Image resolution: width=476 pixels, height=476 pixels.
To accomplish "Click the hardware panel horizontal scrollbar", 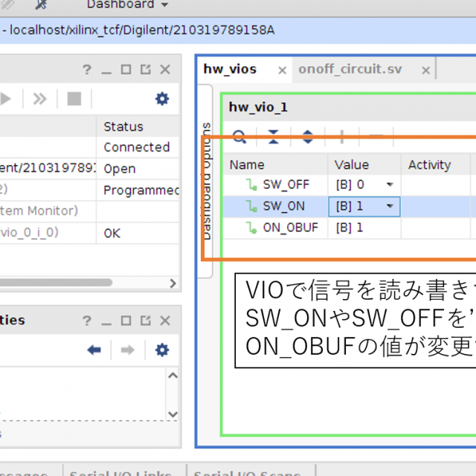I will click(x=59, y=283).
